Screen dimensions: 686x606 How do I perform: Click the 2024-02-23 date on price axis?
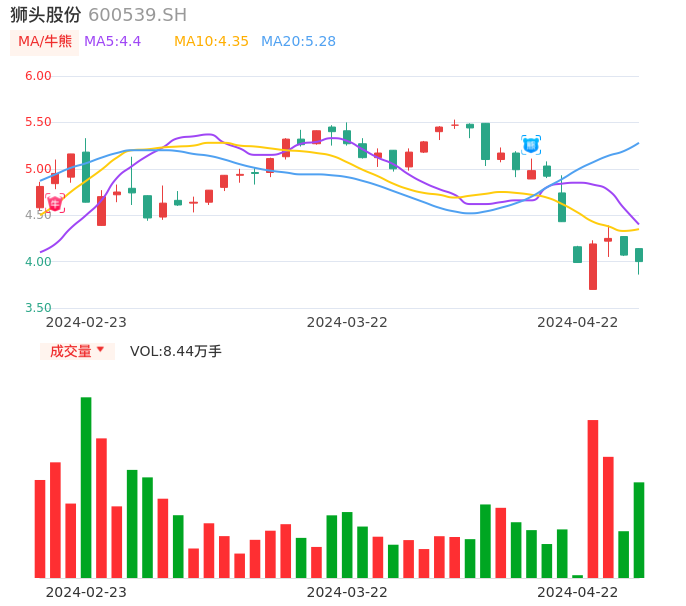[86, 322]
